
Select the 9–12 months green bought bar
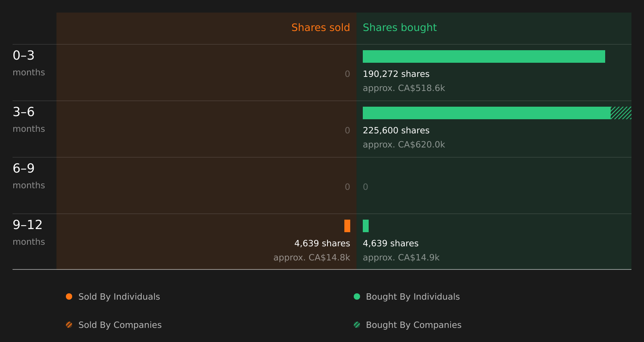click(x=366, y=226)
